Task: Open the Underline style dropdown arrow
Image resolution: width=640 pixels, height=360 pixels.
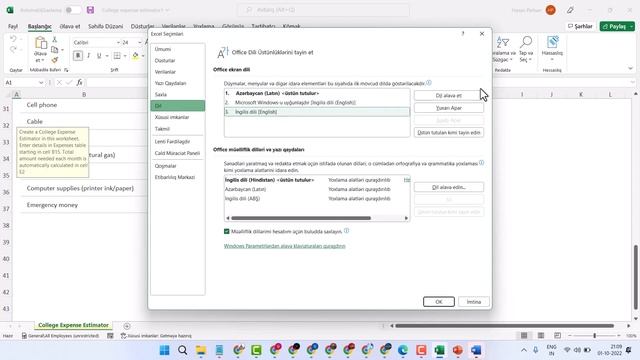Action: (x=107, y=56)
